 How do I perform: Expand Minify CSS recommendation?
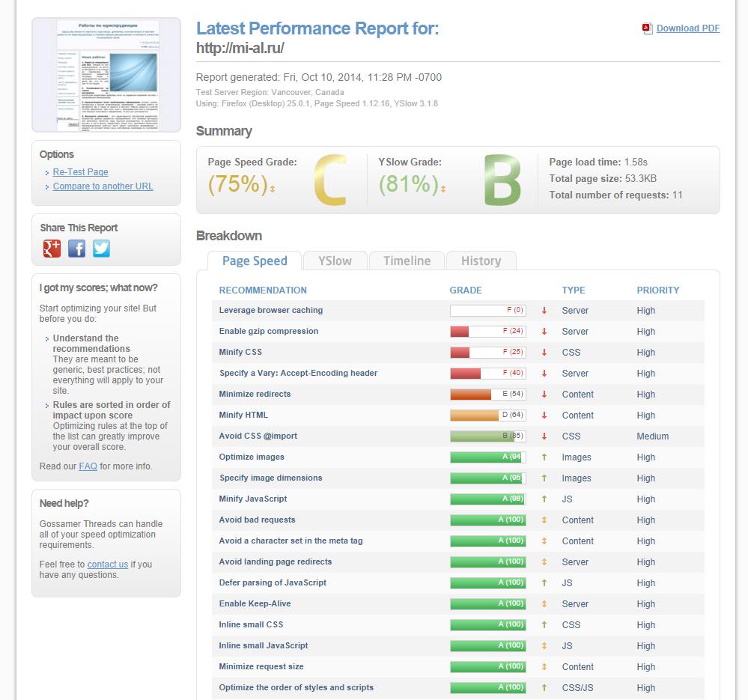pyautogui.click(x=240, y=353)
